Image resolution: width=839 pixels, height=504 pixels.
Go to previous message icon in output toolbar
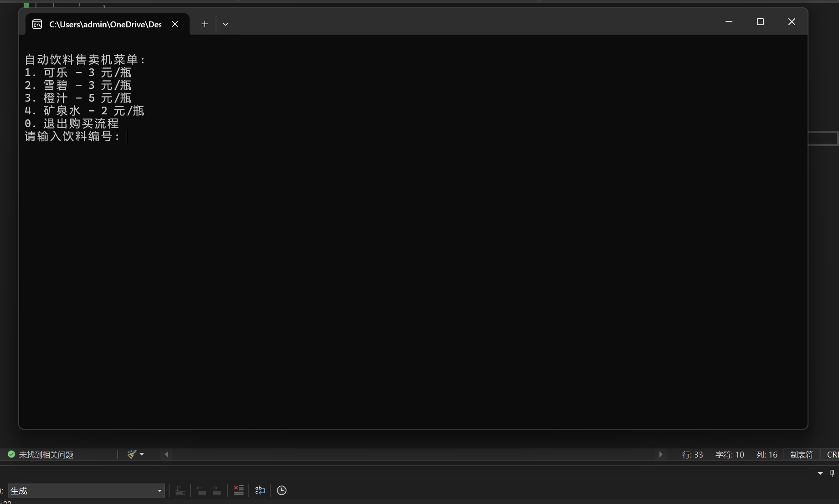[x=201, y=491]
